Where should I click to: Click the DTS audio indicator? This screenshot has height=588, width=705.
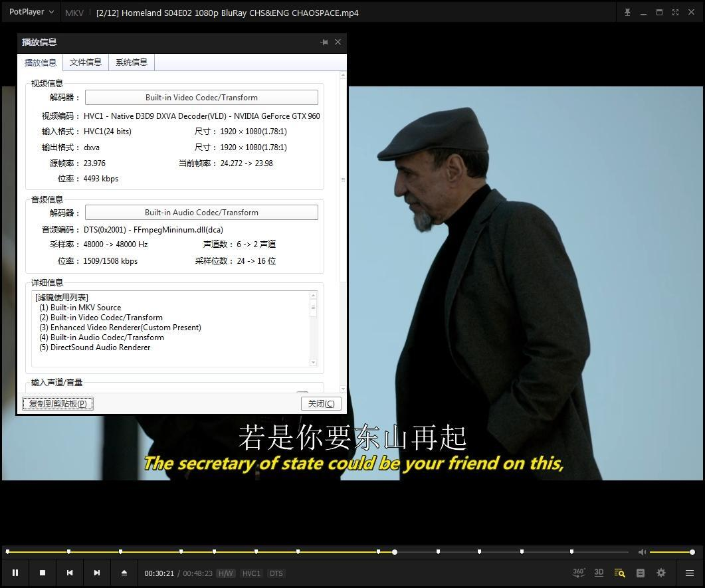(276, 573)
